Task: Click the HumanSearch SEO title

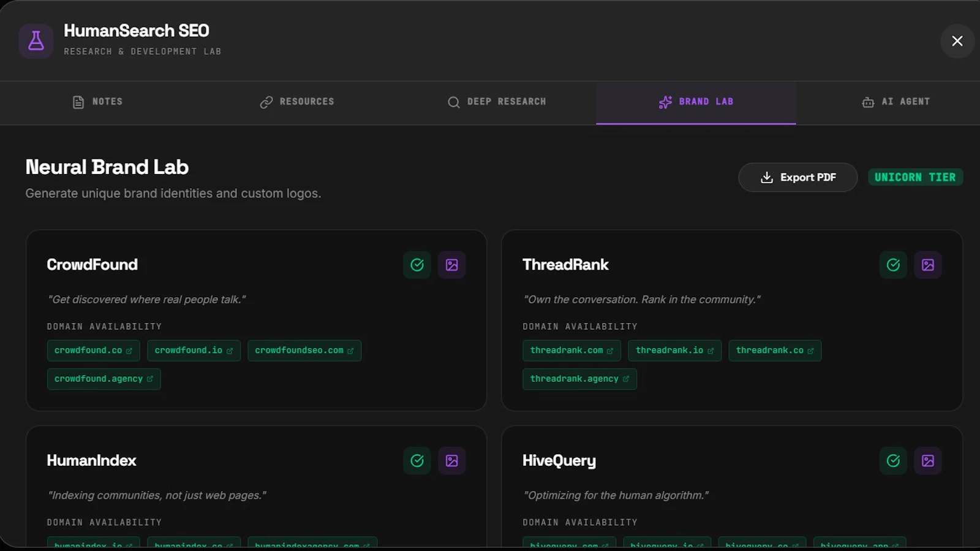Action: 137,31
